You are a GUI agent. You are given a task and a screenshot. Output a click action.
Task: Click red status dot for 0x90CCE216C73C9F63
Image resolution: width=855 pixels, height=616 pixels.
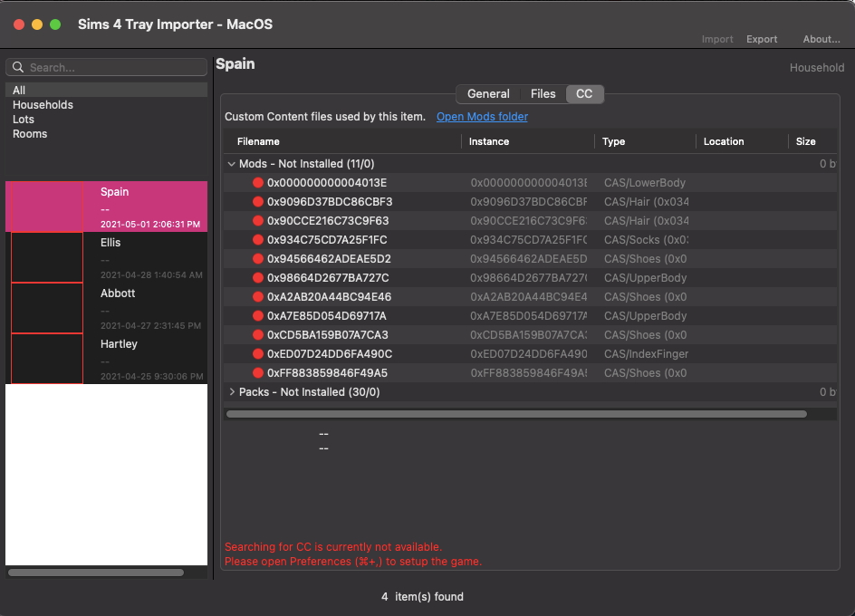pos(258,221)
